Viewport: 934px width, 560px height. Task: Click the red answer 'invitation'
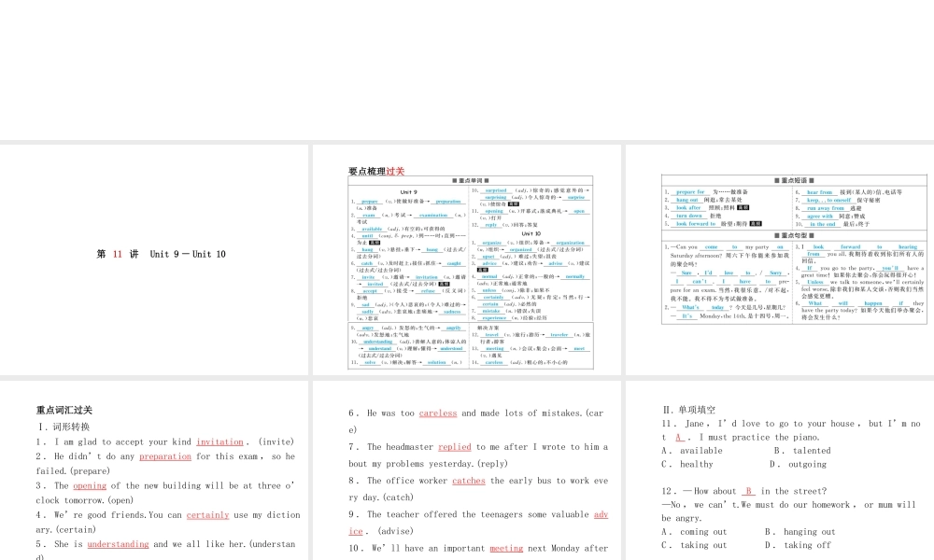point(219,441)
